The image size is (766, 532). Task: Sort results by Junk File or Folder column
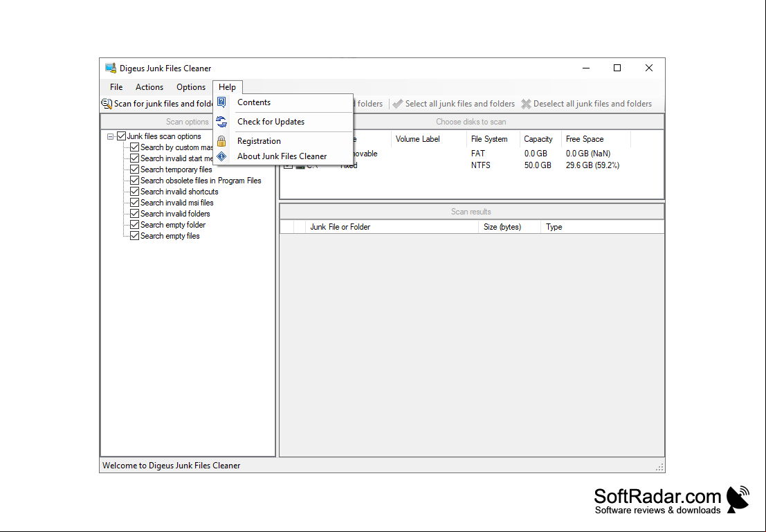pos(392,227)
